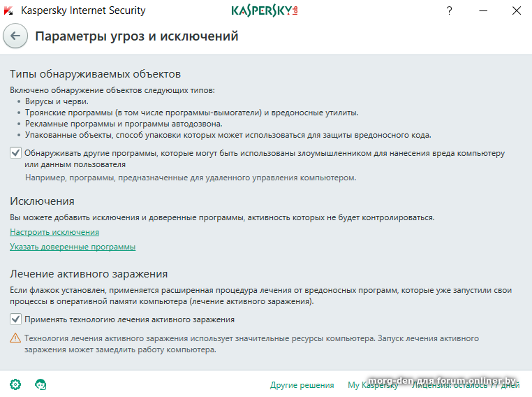Click the 'Исключения' section title

[42, 201]
